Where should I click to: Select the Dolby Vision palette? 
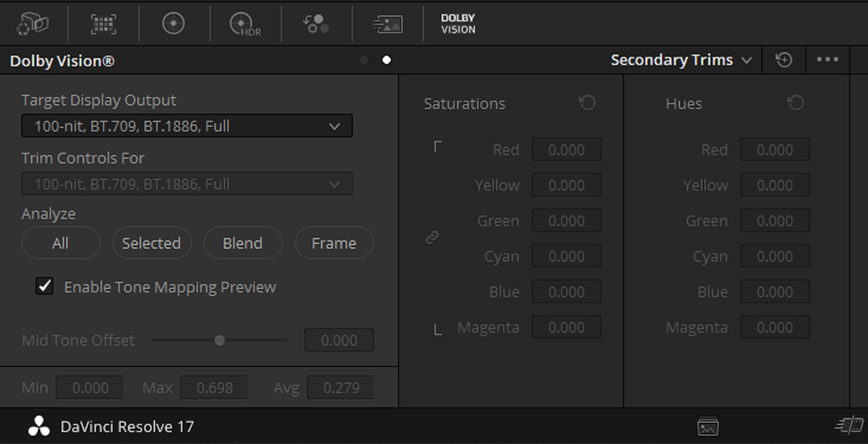coord(458,24)
